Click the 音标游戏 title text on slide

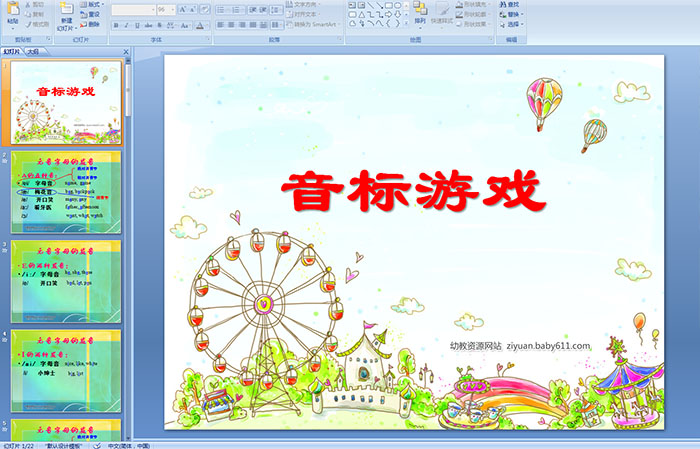click(x=413, y=191)
